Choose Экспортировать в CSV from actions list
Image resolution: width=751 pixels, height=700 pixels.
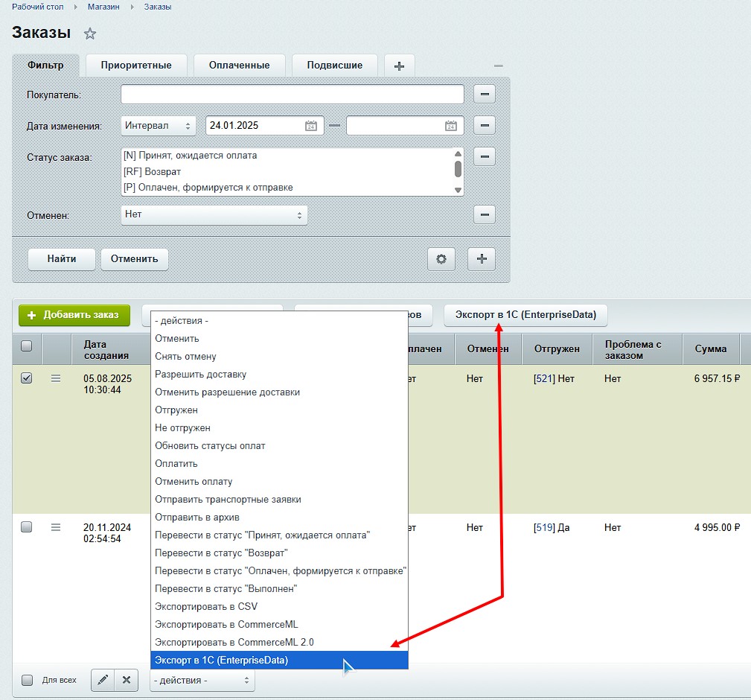click(206, 606)
